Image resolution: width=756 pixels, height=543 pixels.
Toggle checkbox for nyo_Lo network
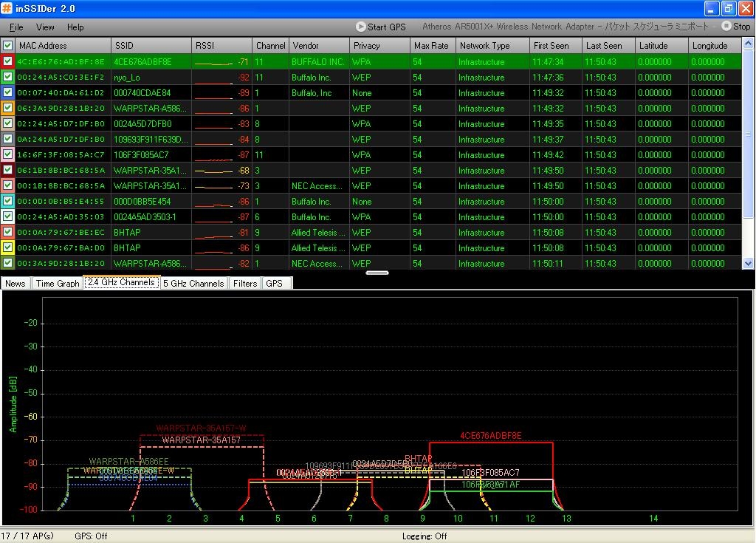[8, 78]
